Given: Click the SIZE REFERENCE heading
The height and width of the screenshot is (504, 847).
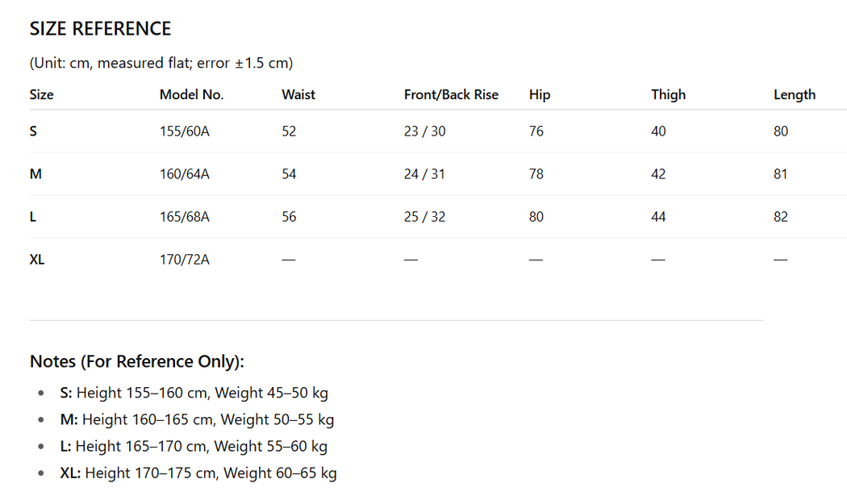Looking at the screenshot, I should pyautogui.click(x=100, y=29).
